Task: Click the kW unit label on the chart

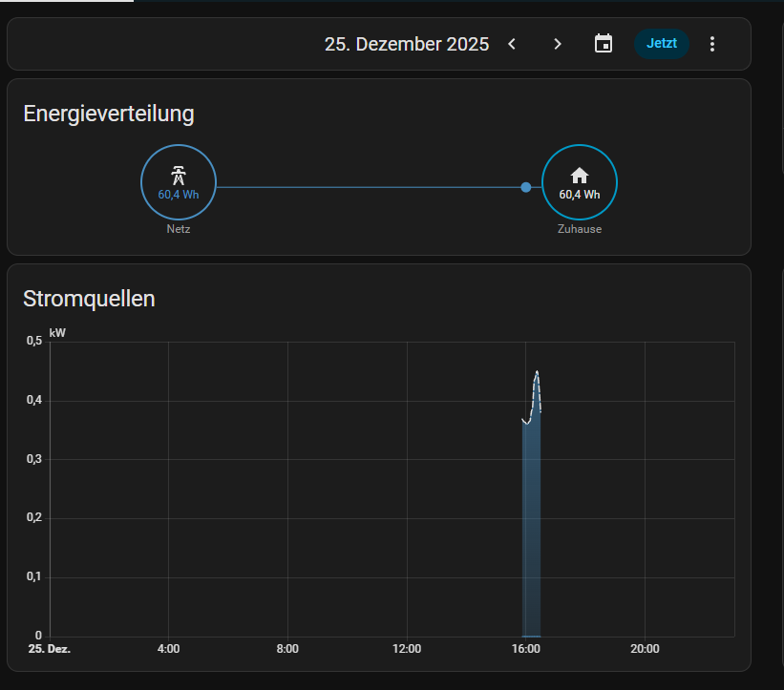Action: pyautogui.click(x=58, y=333)
